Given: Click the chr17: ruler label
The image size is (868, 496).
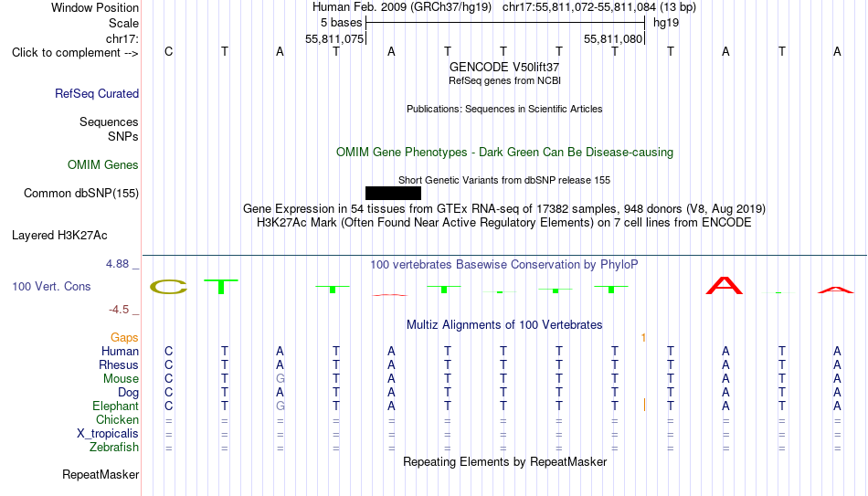Looking at the screenshot, I should pyautogui.click(x=122, y=38).
